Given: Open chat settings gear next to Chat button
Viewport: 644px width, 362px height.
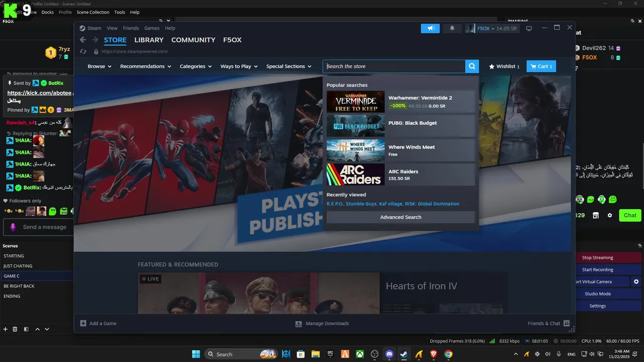Looking at the screenshot, I should click(610, 215).
